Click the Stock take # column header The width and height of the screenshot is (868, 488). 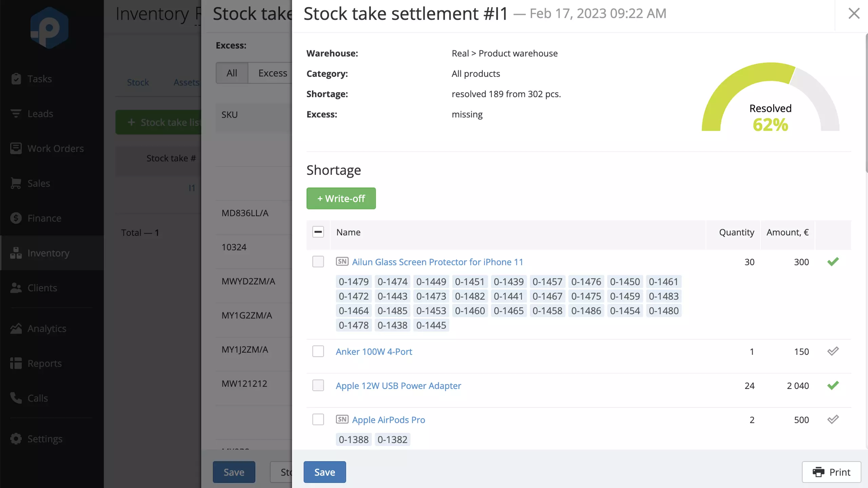[171, 158]
